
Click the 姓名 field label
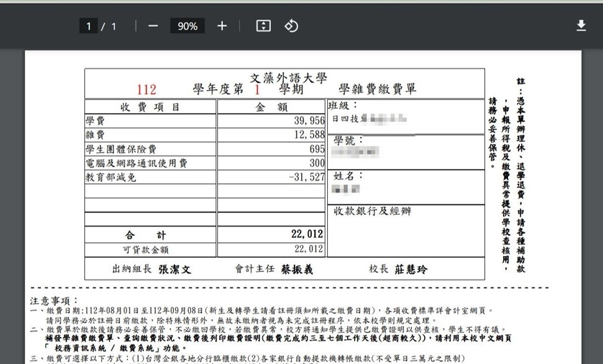coord(348,176)
